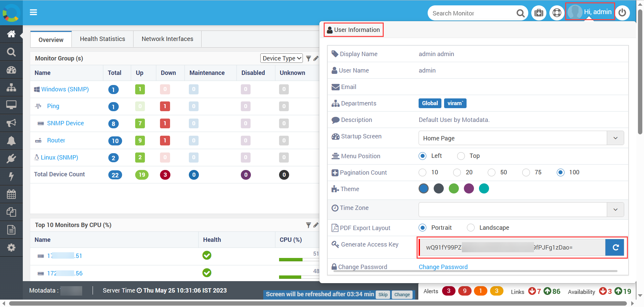
Task: Skip the screen refresh timer
Action: pyautogui.click(x=383, y=295)
